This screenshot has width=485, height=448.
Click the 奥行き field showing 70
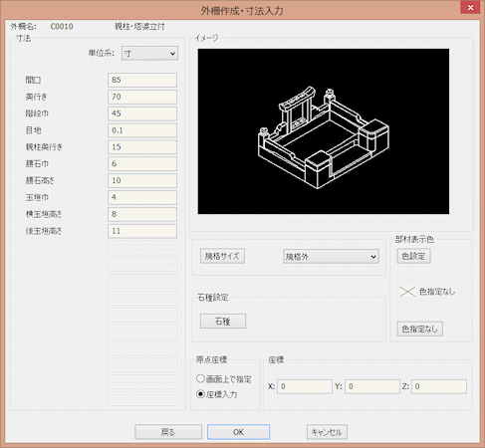[142, 97]
